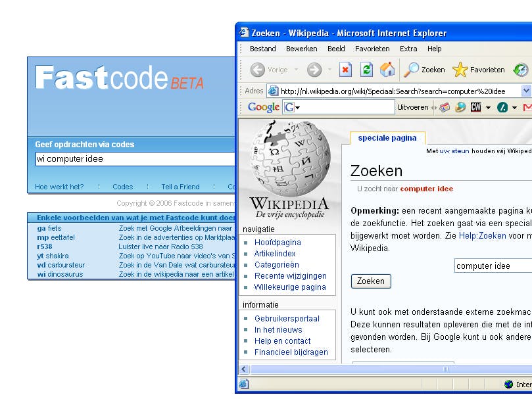Click the Internet zone globe in status bar

tap(508, 384)
